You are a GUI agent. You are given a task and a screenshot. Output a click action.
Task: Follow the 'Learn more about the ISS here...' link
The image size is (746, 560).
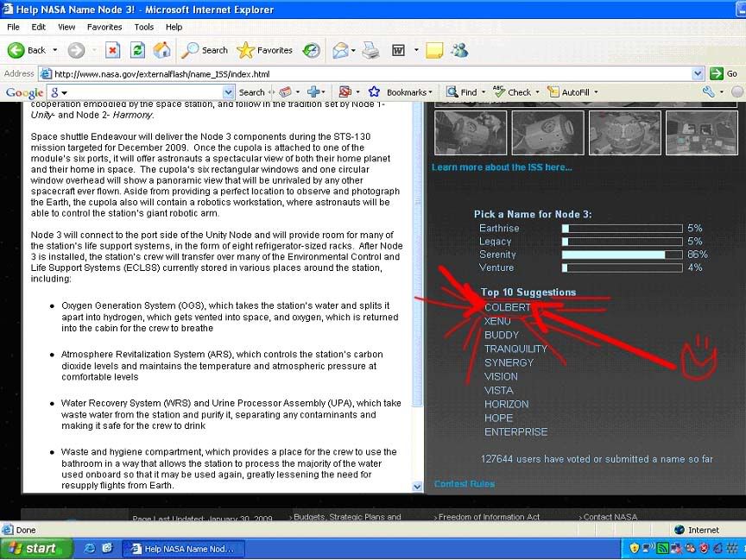[x=502, y=167]
